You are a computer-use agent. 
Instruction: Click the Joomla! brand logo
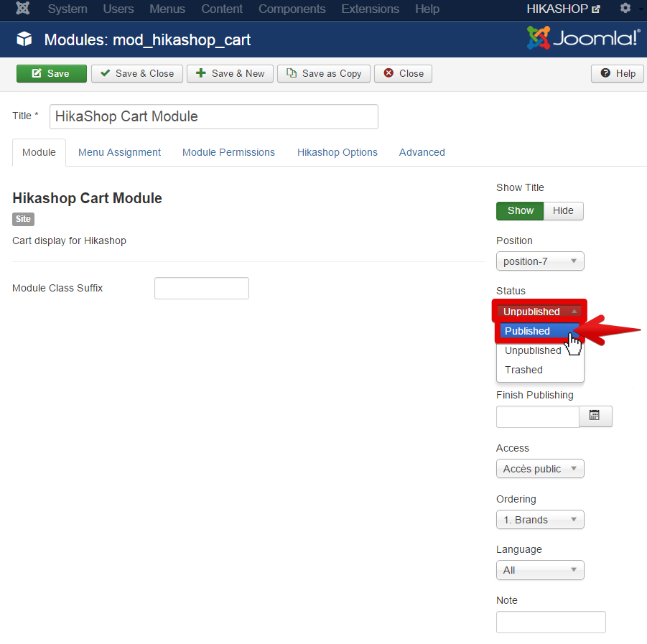(x=584, y=38)
